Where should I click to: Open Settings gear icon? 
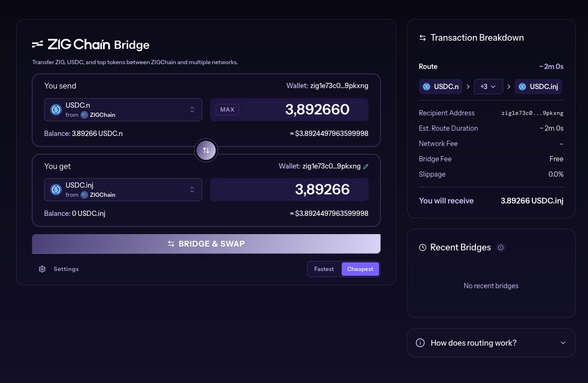[42, 269]
